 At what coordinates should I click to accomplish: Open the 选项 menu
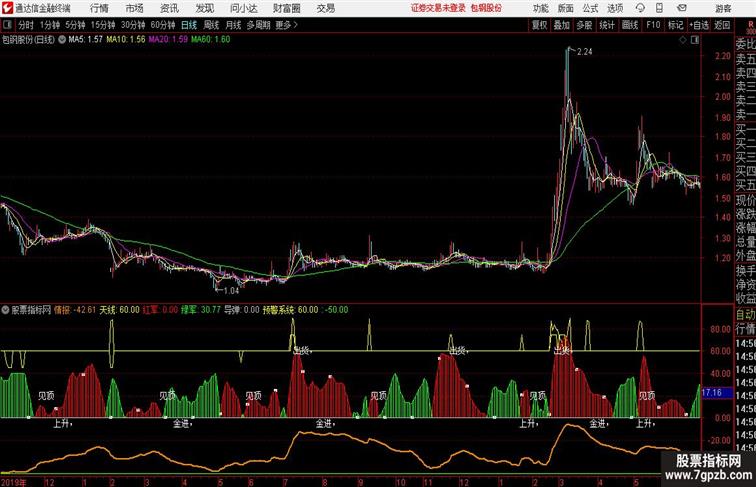click(x=615, y=8)
